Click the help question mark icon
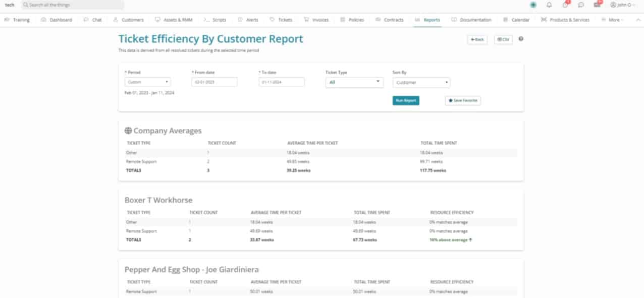This screenshot has height=298, width=644. [521, 39]
